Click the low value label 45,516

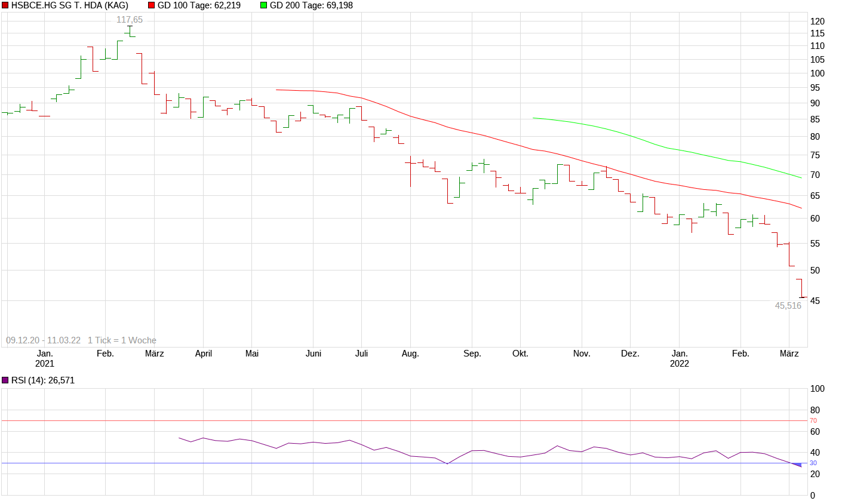788,306
